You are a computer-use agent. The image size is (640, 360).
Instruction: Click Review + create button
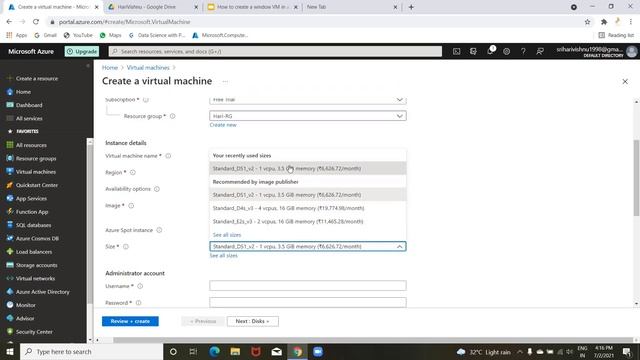coord(130,321)
